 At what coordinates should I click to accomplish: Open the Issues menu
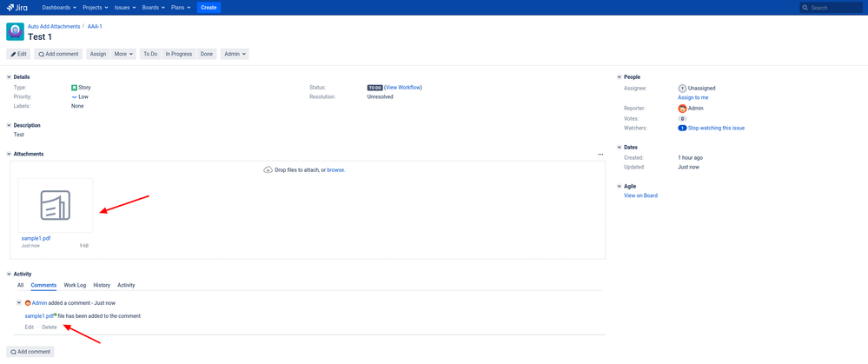(126, 8)
